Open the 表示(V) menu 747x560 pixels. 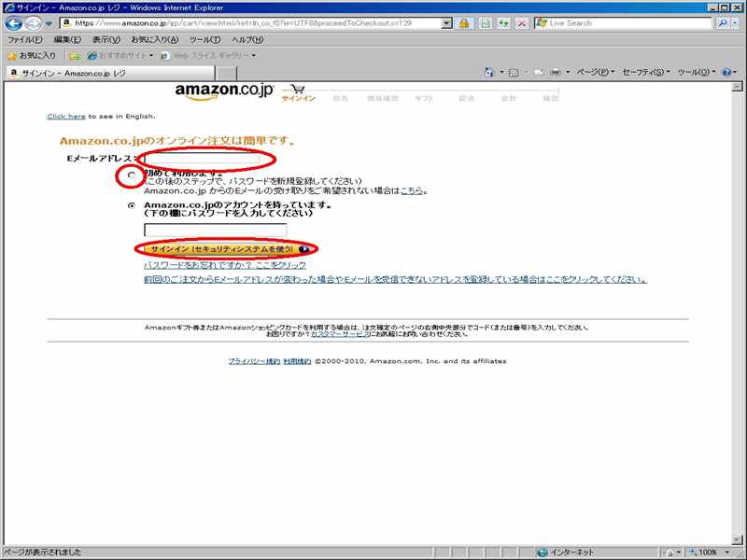coord(106,40)
